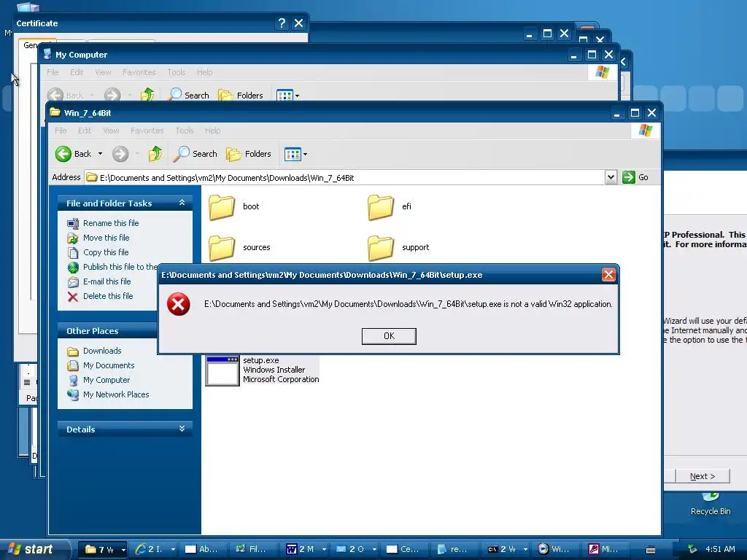Click Rename this file

tap(111, 223)
